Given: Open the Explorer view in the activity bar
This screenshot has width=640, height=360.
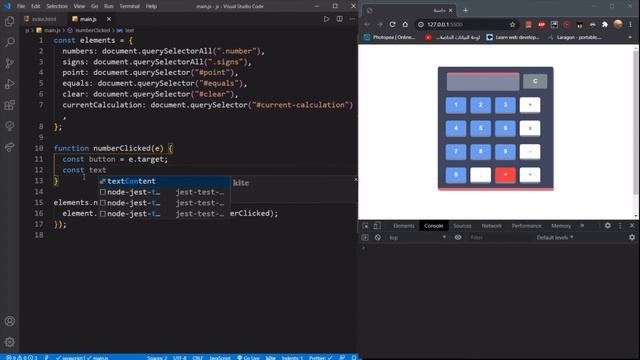Looking at the screenshot, I should coord(9,21).
